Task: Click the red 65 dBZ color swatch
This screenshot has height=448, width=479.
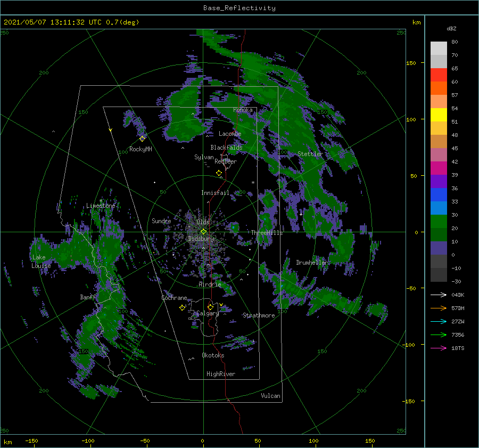Action: (x=439, y=75)
